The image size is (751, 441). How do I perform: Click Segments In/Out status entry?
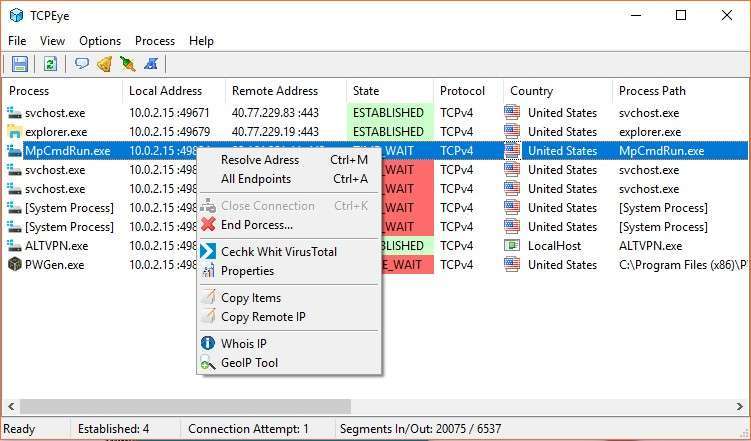[x=421, y=429]
